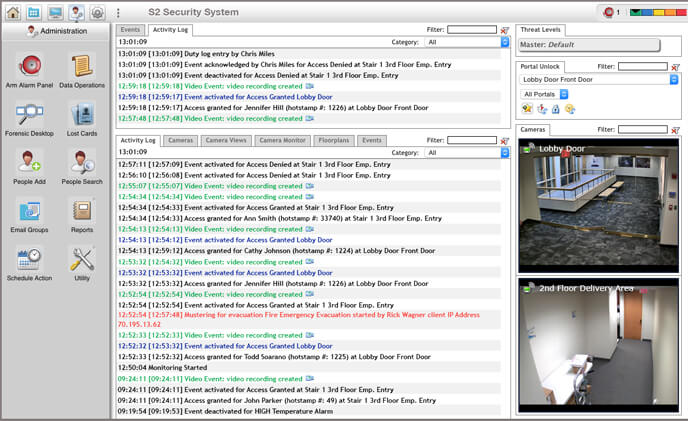Launch Forensic Desktop

coord(29,119)
